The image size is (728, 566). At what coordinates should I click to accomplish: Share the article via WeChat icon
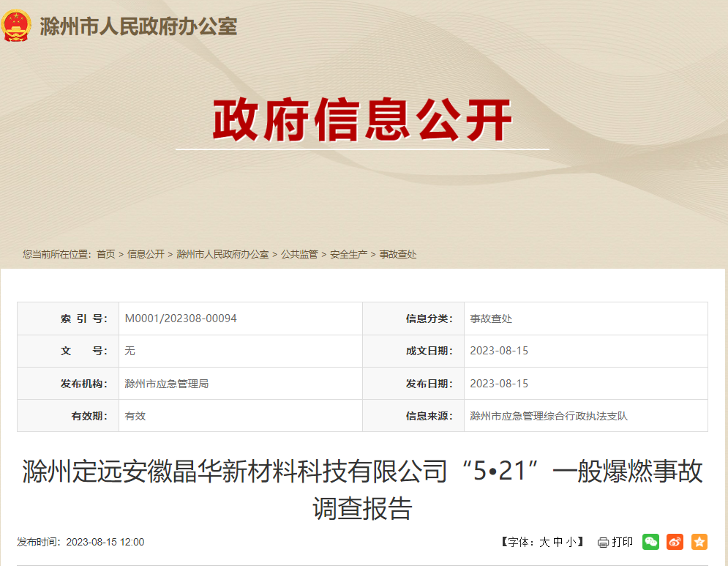pos(650,542)
